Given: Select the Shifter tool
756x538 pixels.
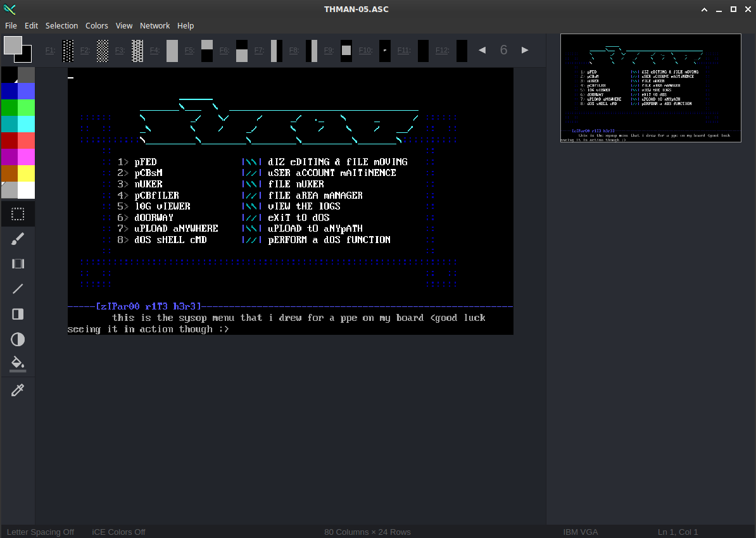Looking at the screenshot, I should point(18,263).
